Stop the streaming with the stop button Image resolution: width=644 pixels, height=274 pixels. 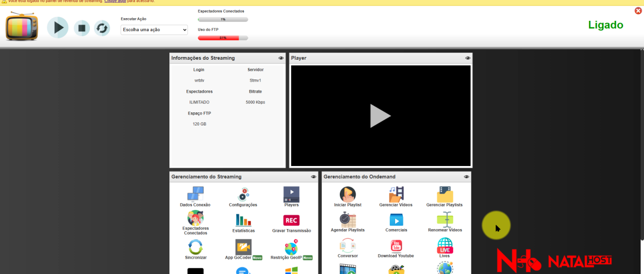[82, 28]
